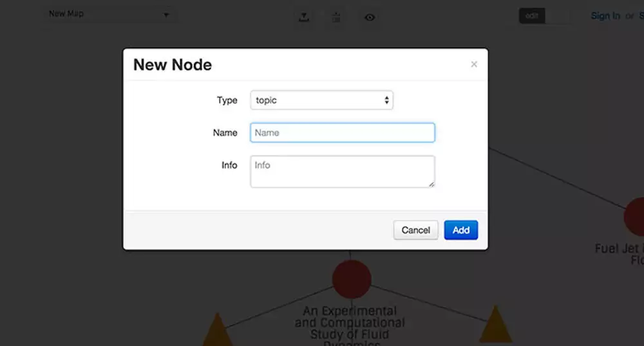Viewport: 644px width, 346px height.
Task: Click the left yellow triangle node
Action: point(217,330)
